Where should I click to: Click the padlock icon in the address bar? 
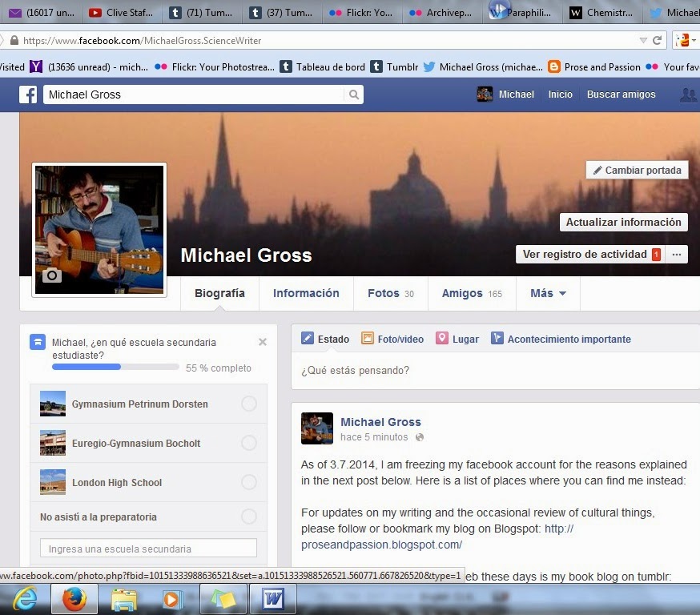pos(14,40)
